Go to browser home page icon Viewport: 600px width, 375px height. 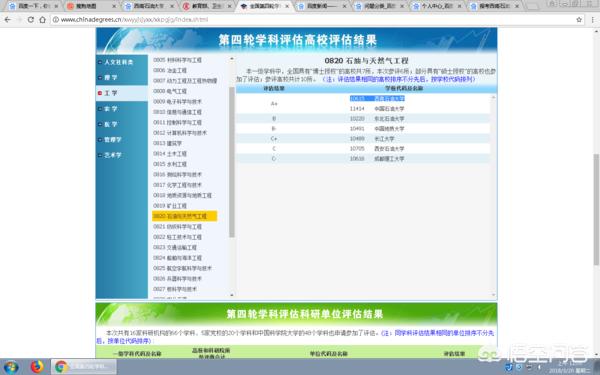click(42, 20)
